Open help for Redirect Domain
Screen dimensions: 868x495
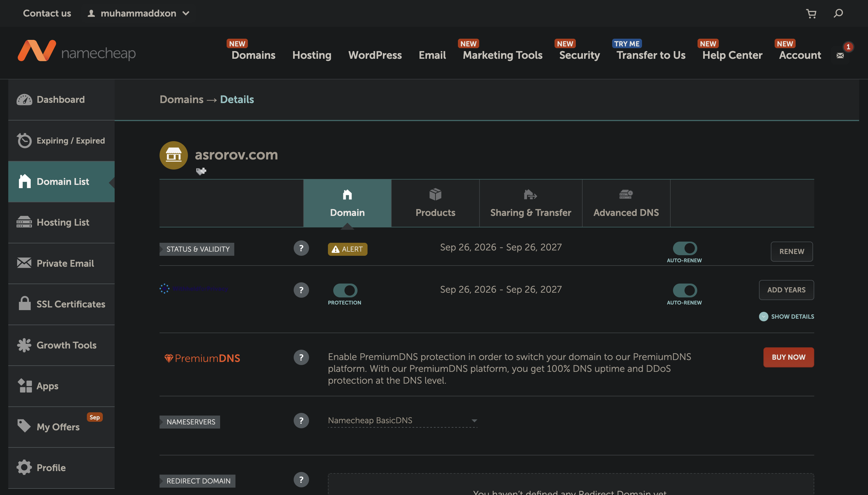click(301, 480)
